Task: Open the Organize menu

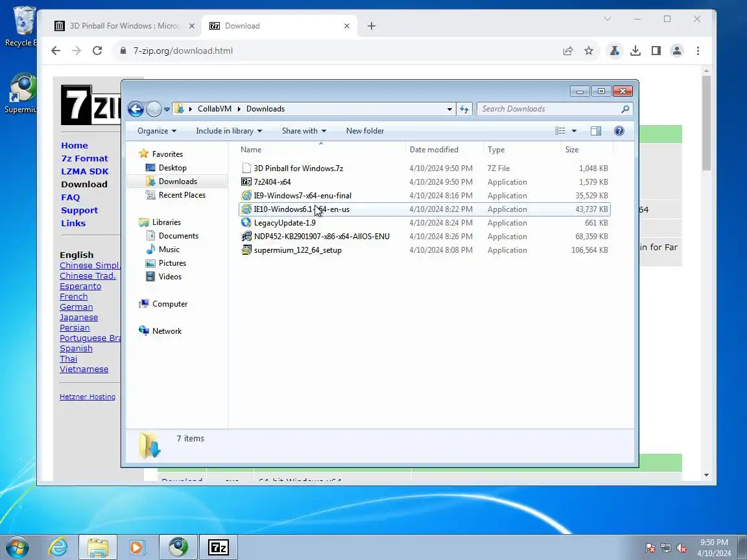Action: 157,131
